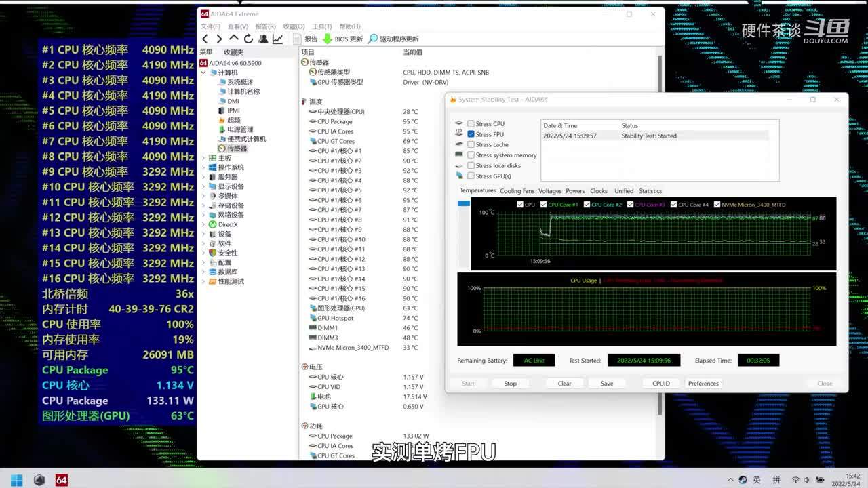Expand the 显示设备 tree node

tap(203, 186)
